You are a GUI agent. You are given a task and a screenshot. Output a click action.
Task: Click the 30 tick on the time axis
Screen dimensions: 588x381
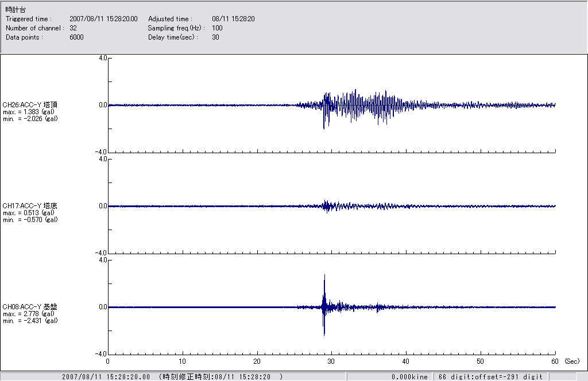pos(331,361)
